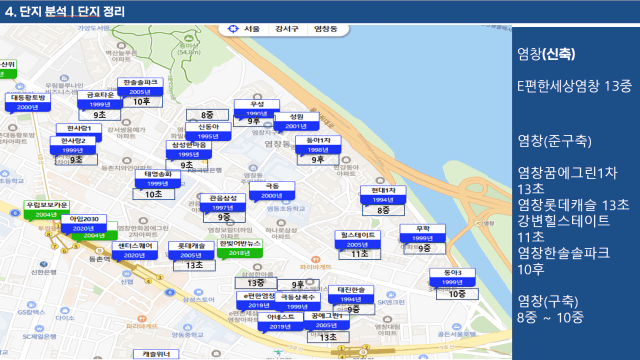Click the 하나로삼성 아파트 building icon
Screen dimensions: 640x360
[x=281, y=223]
